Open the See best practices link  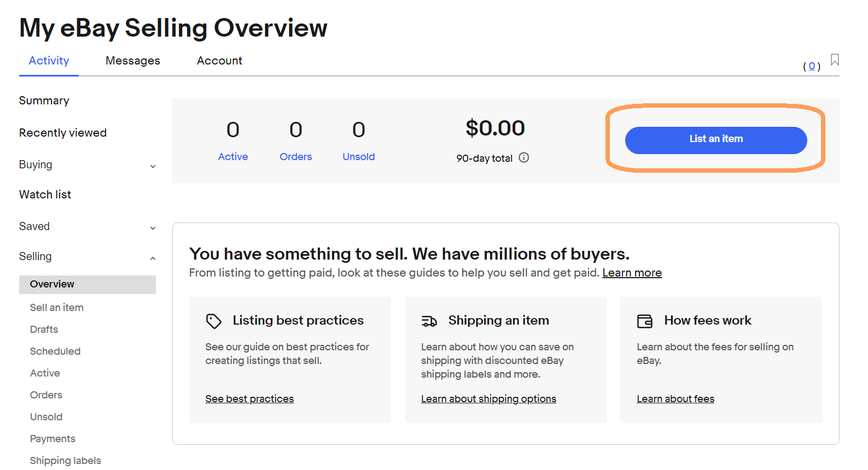click(x=249, y=399)
